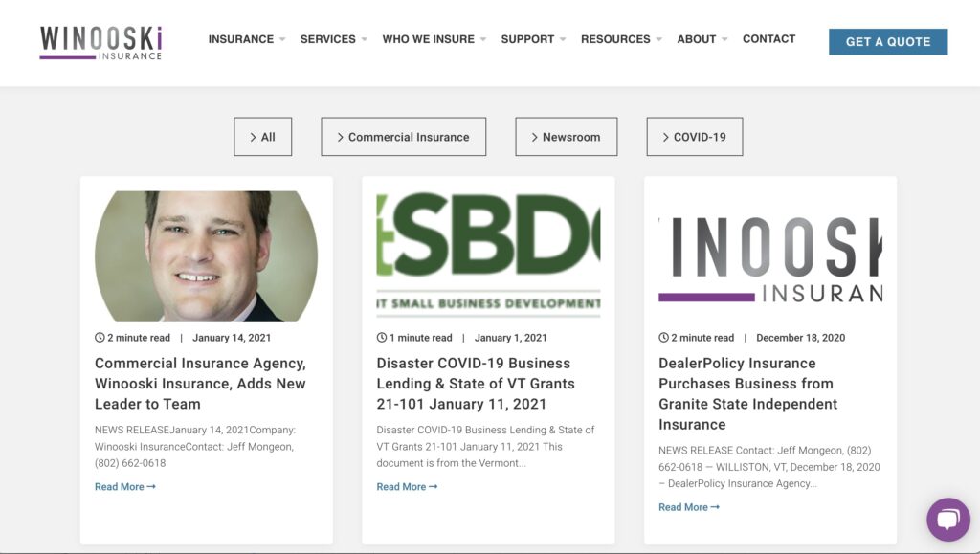
Task: Click the Winooski Insurance logo in header
Action: (x=100, y=42)
